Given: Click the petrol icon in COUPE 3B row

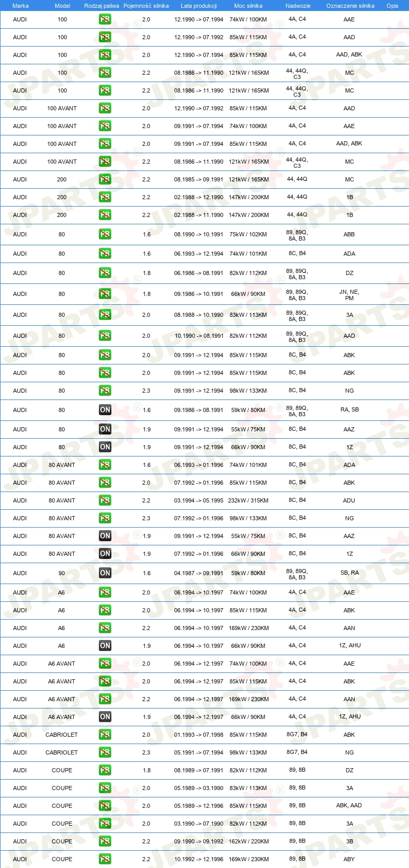Looking at the screenshot, I should tap(105, 841).
